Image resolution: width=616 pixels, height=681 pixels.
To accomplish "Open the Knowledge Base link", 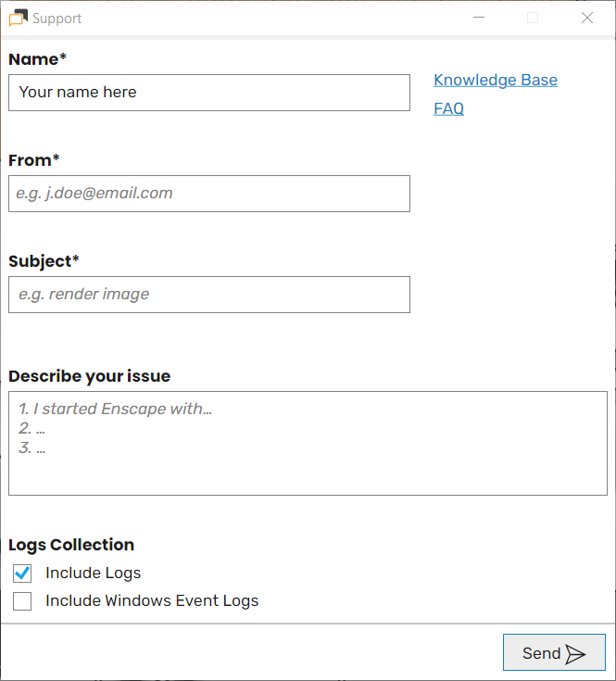I will [496, 80].
